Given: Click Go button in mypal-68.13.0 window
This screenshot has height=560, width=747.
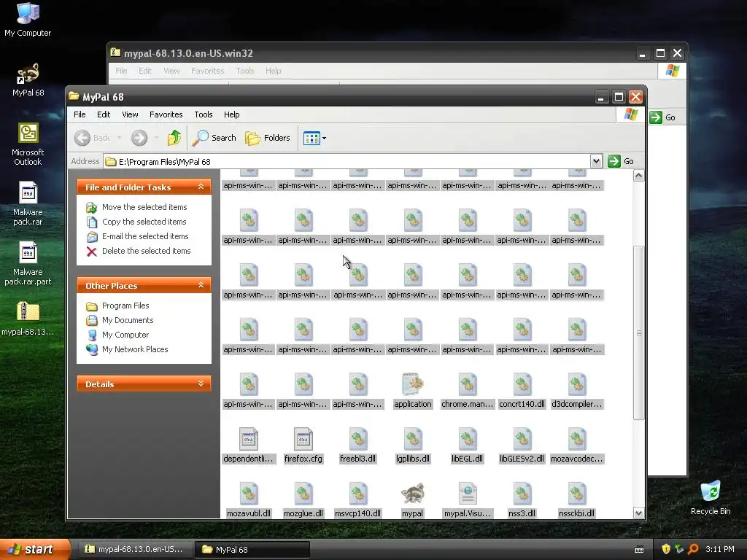Looking at the screenshot, I should pos(662,117).
